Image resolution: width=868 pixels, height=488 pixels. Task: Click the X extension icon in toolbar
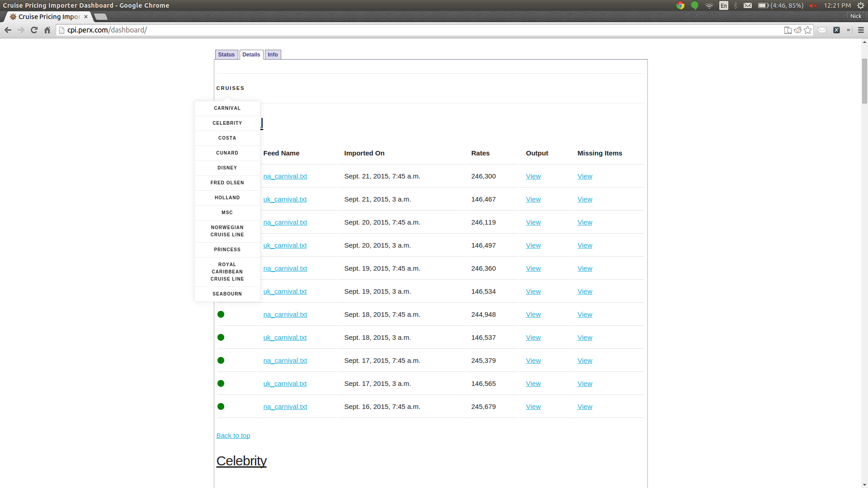837,30
